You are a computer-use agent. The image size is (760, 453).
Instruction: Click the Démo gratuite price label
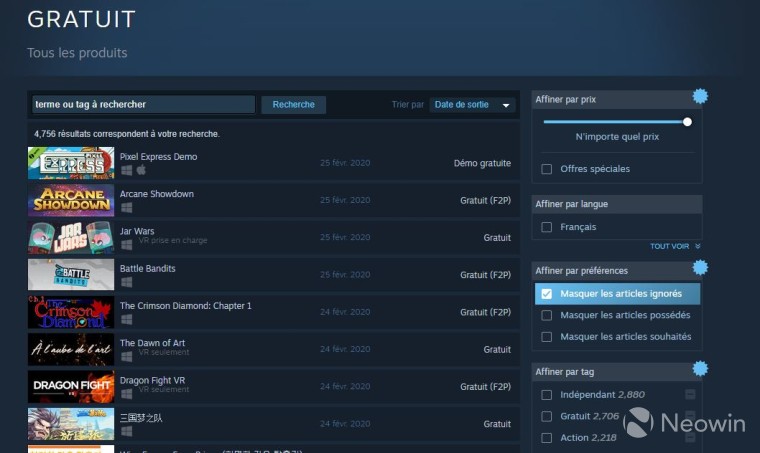482,163
